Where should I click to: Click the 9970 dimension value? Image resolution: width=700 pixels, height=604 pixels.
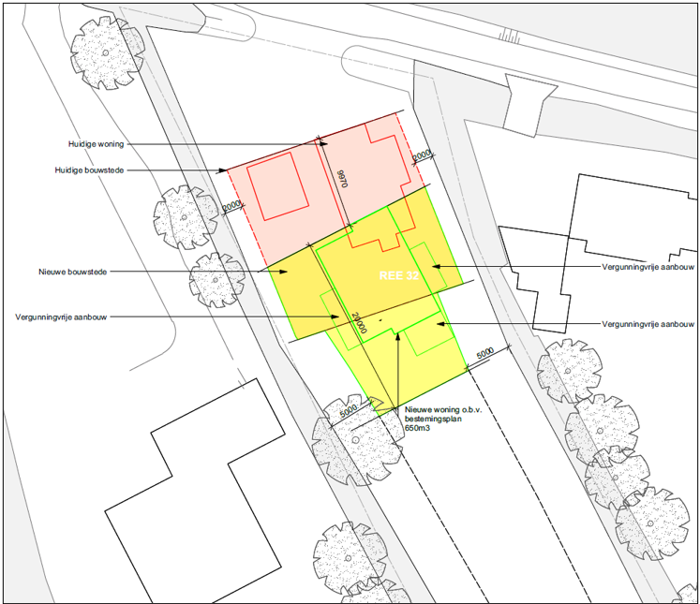click(342, 179)
